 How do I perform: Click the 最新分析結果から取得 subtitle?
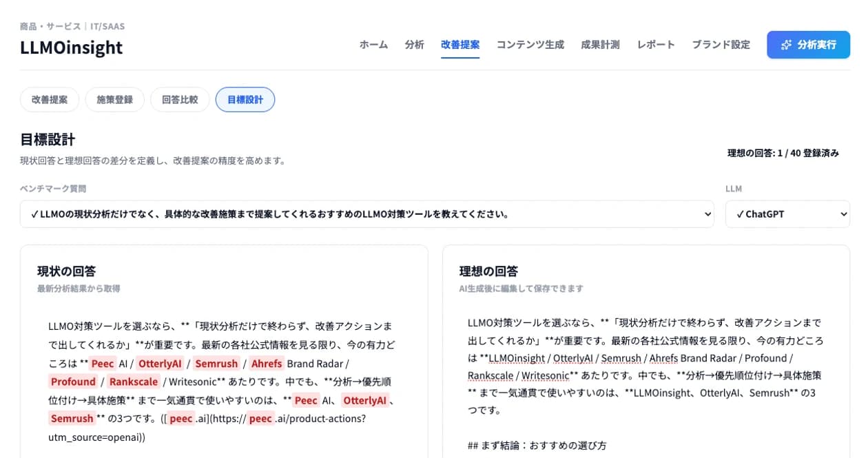(79, 289)
